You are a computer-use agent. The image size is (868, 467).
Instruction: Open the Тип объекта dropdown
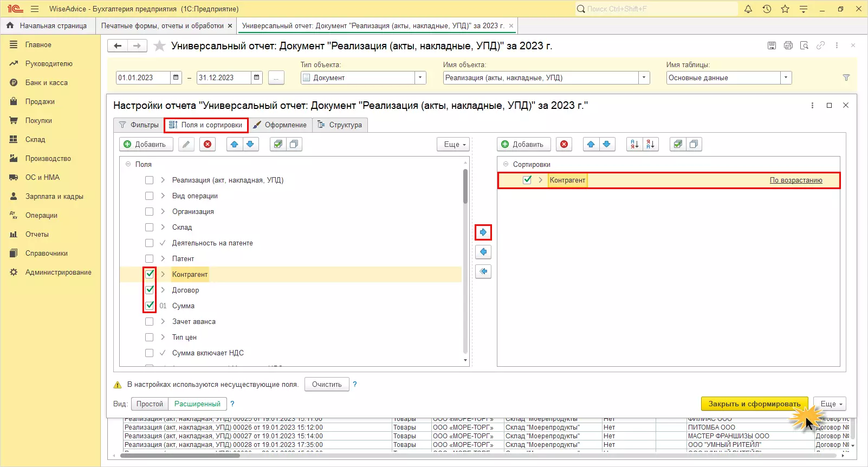420,77
